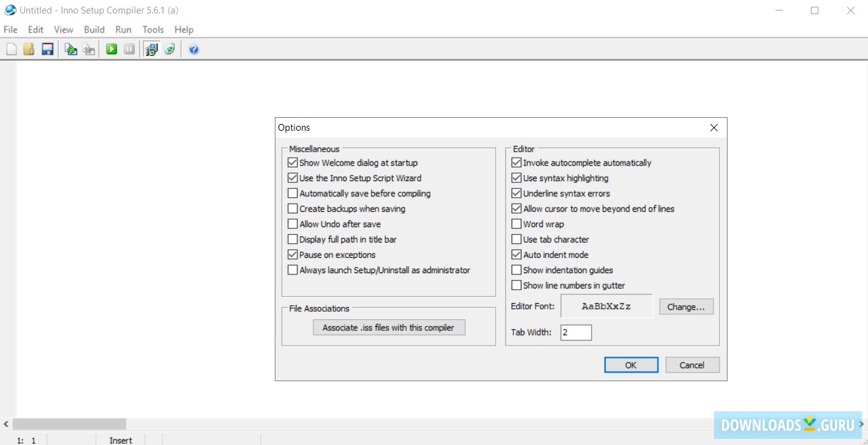
Task: Minimize the Inno Setup Compiler window
Action: point(779,10)
